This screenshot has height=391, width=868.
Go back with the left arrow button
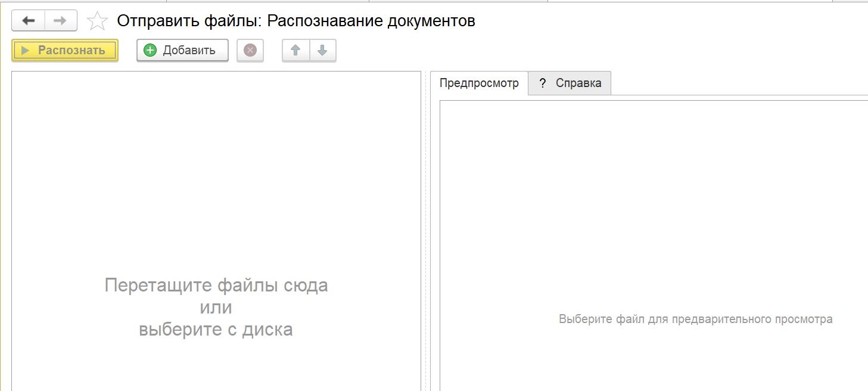tap(28, 21)
